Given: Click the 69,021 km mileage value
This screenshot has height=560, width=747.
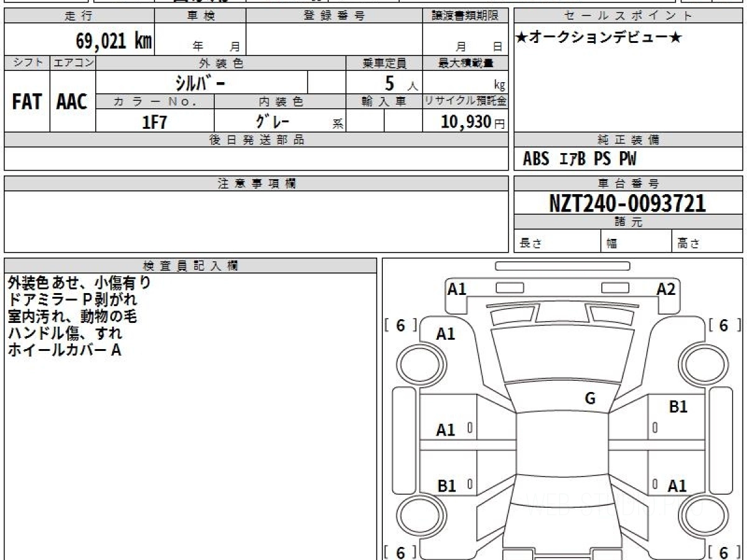Looking at the screenshot, I should click(x=114, y=41).
